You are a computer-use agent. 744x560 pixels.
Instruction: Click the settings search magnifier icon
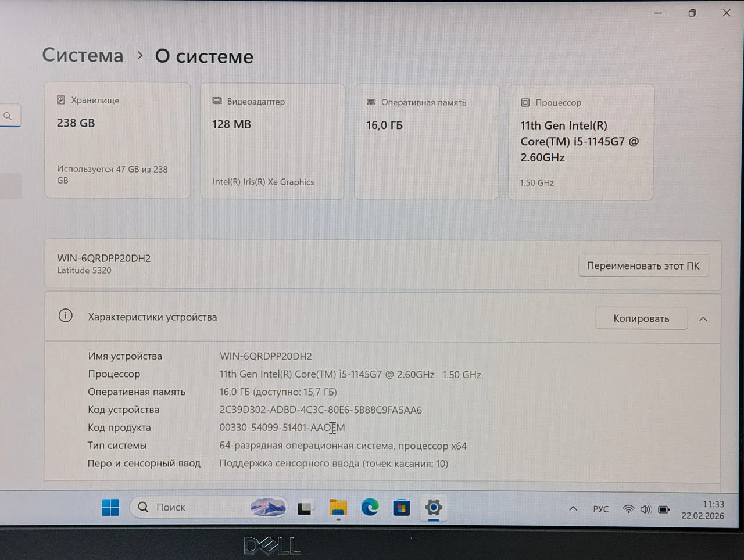(x=8, y=116)
